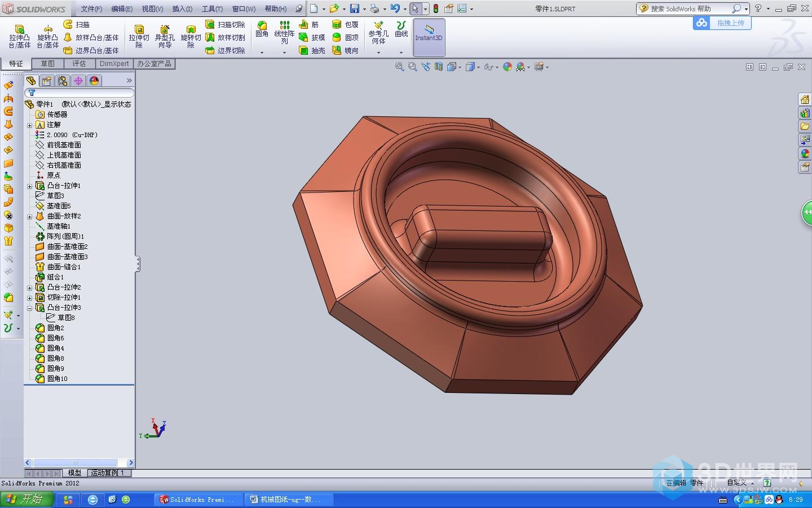The height and width of the screenshot is (508, 812).
Task: Click the 旋转切除 revolved cut tool
Action: 191,37
